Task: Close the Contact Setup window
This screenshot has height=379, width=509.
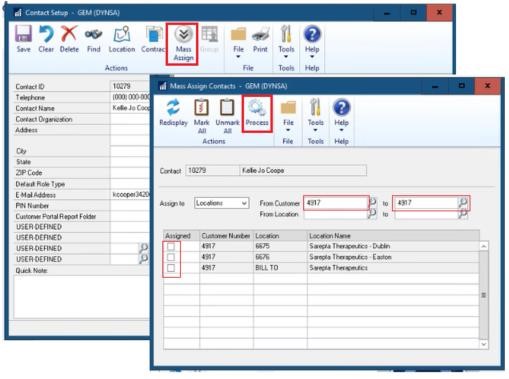Action: point(439,13)
